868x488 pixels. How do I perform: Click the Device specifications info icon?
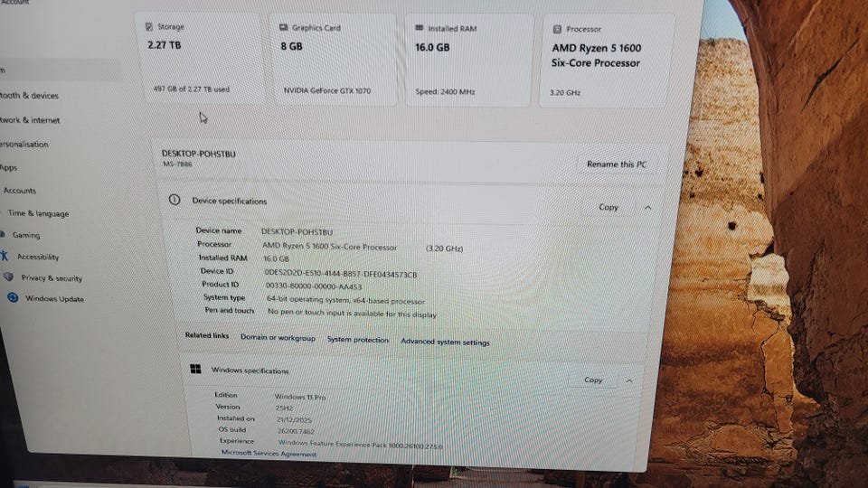click(x=175, y=200)
